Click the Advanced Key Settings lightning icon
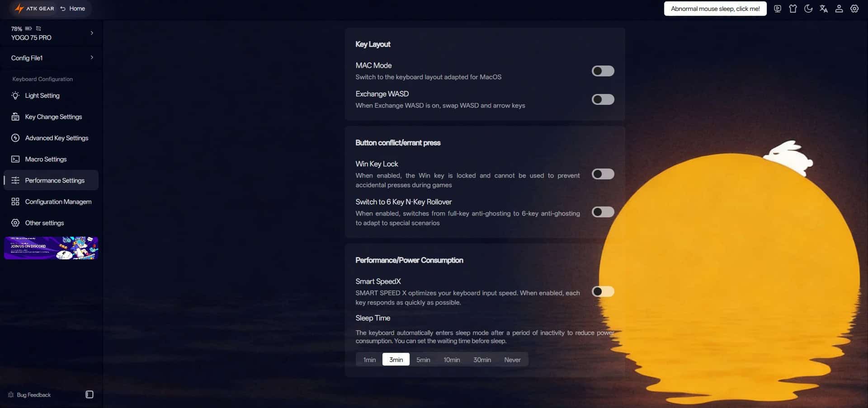Viewport: 868px width, 408px height. 15,138
